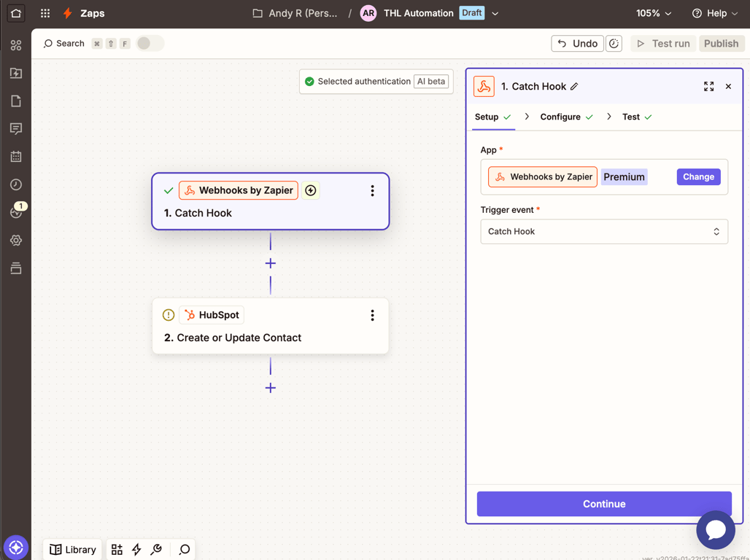Open the apps grid launcher
The height and width of the screenshot is (560, 750).
(x=45, y=13)
